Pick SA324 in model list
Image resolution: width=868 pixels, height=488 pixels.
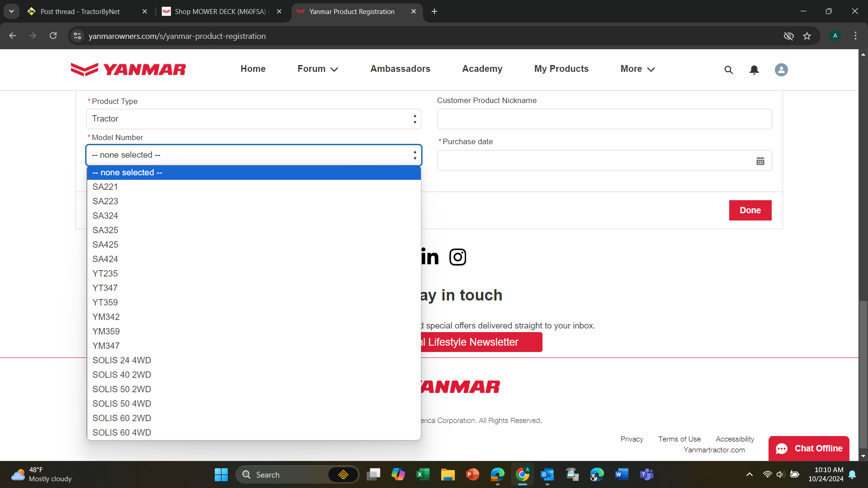254,216
